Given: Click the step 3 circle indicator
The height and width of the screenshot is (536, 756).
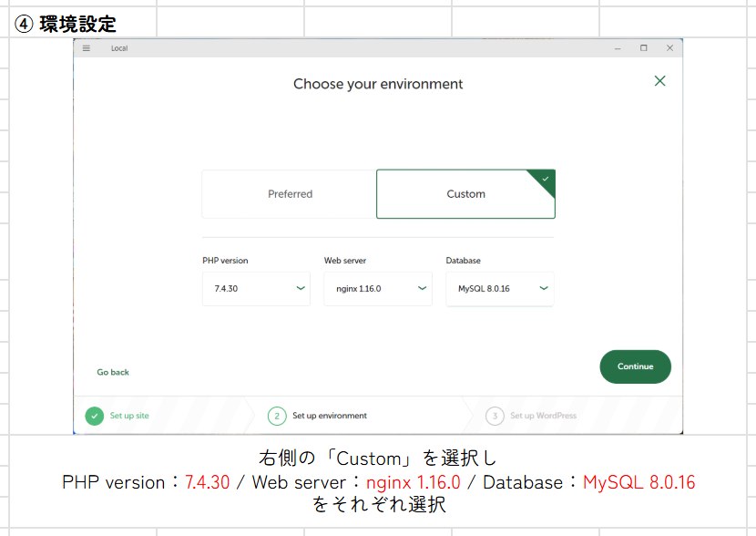Looking at the screenshot, I should click(495, 416).
